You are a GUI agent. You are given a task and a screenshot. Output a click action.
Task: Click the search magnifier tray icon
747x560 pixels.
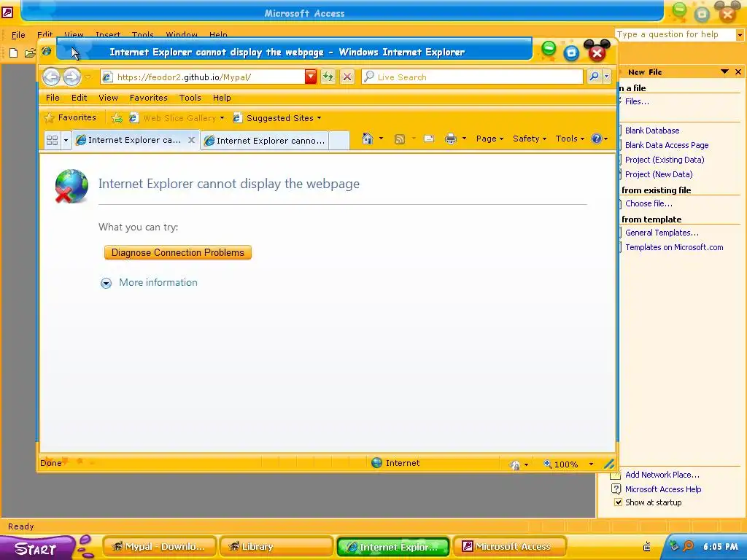(x=688, y=546)
